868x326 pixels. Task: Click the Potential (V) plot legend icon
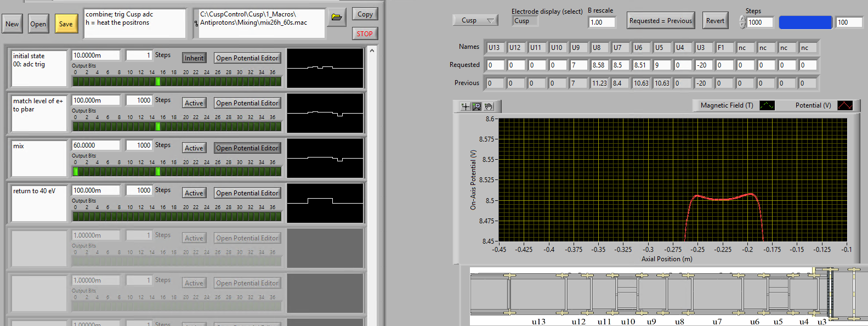(844, 105)
